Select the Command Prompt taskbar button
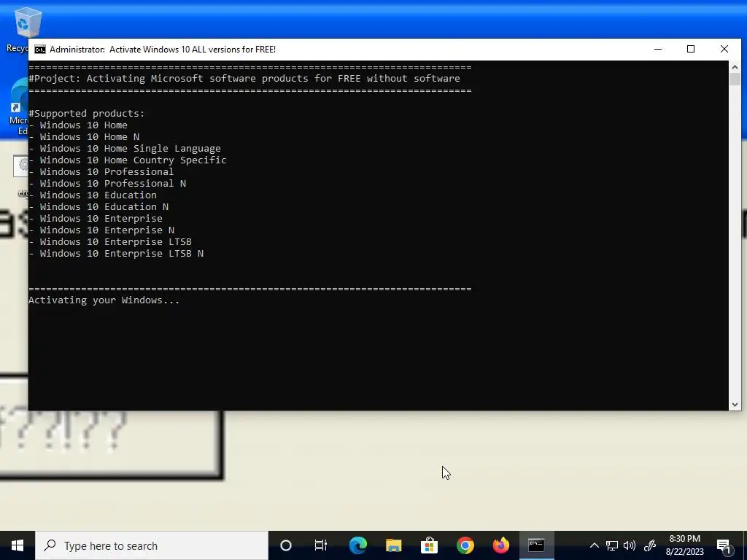 click(x=536, y=545)
